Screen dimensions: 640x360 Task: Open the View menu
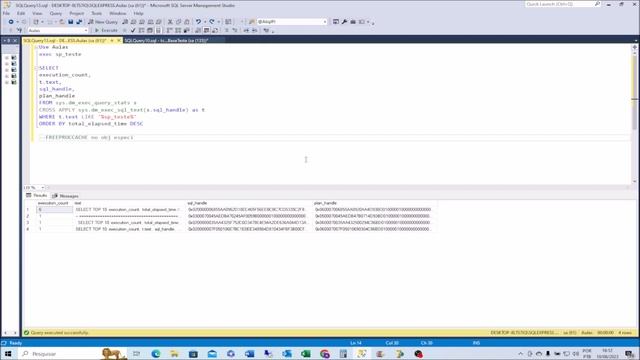[x=37, y=13]
